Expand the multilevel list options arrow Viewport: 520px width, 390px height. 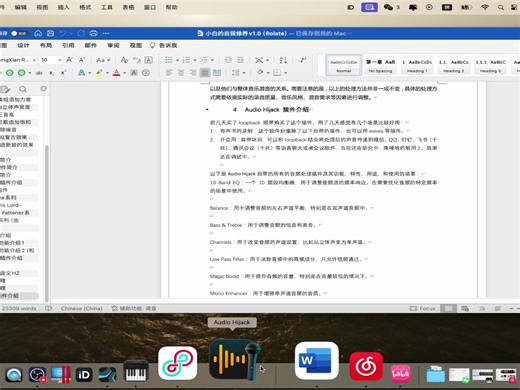212,60
